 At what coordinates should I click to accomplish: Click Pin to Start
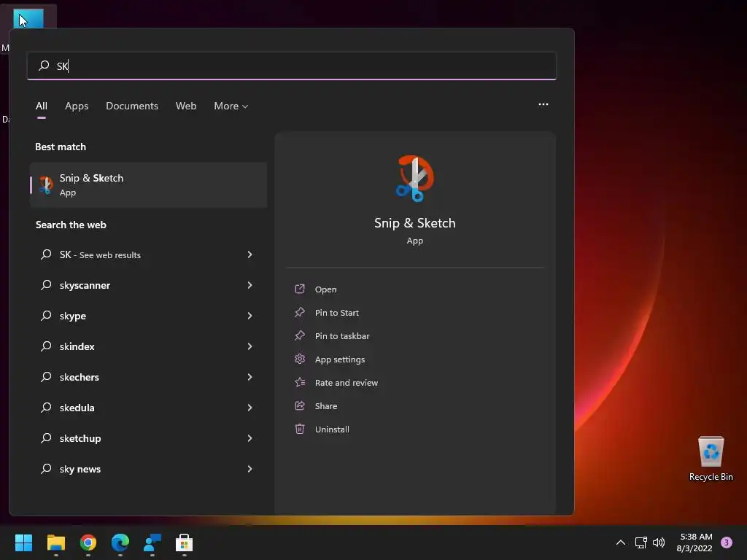(337, 312)
